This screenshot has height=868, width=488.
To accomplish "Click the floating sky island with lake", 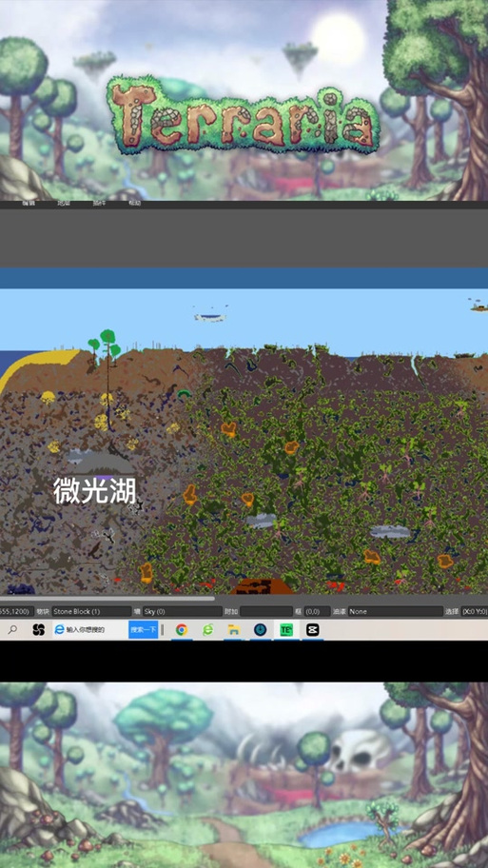I will (209, 317).
